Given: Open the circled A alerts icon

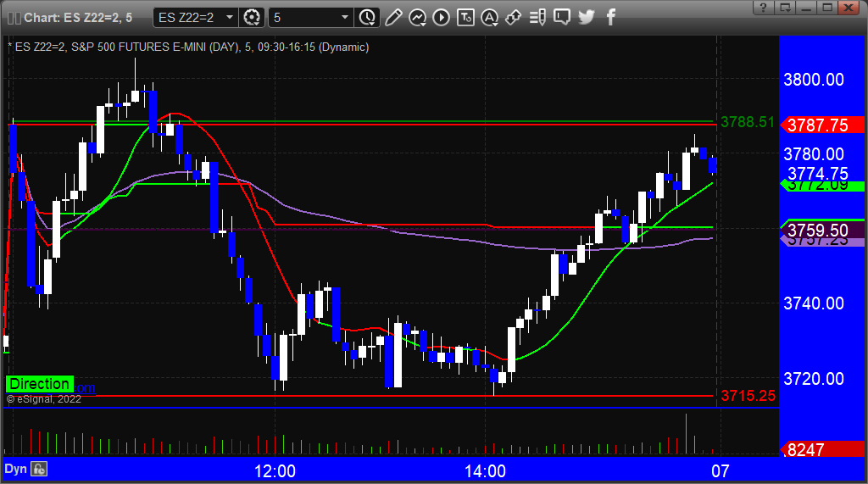Looking at the screenshot, I should (x=489, y=18).
